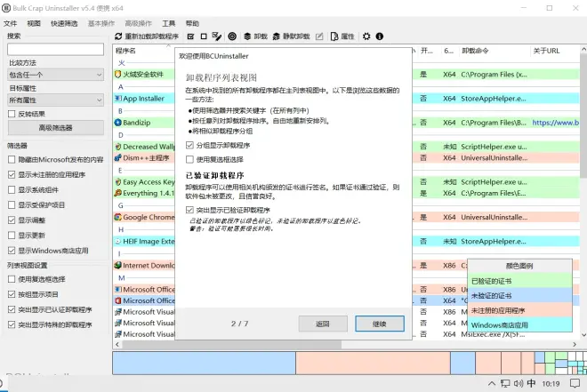587x392 pixels.
Task: Open the 帮助 menu
Action: [192, 24]
